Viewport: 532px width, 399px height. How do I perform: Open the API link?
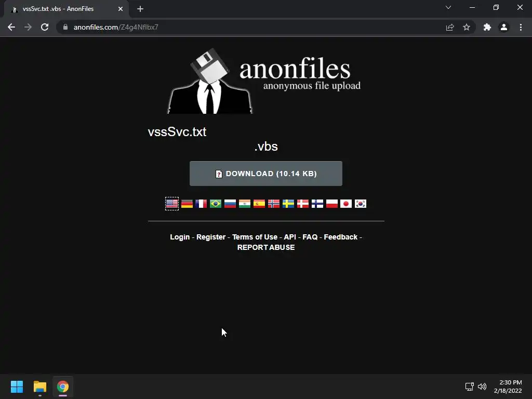[x=290, y=237]
